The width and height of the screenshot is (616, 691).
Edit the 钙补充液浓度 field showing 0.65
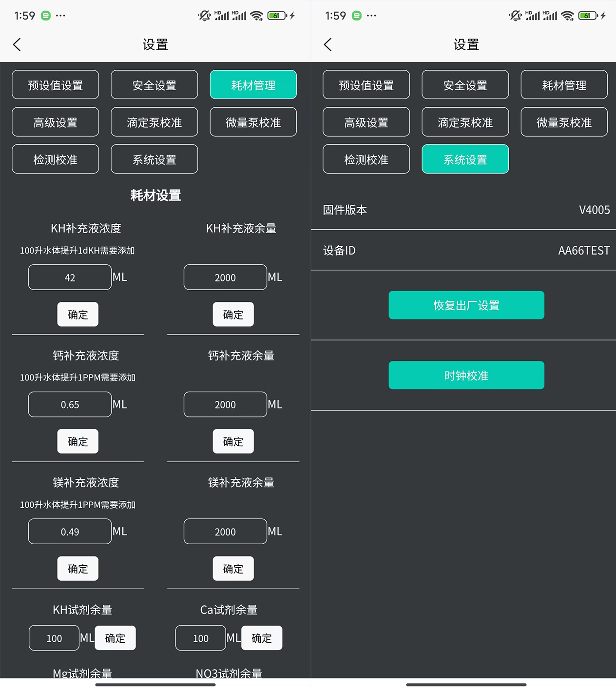tap(70, 405)
